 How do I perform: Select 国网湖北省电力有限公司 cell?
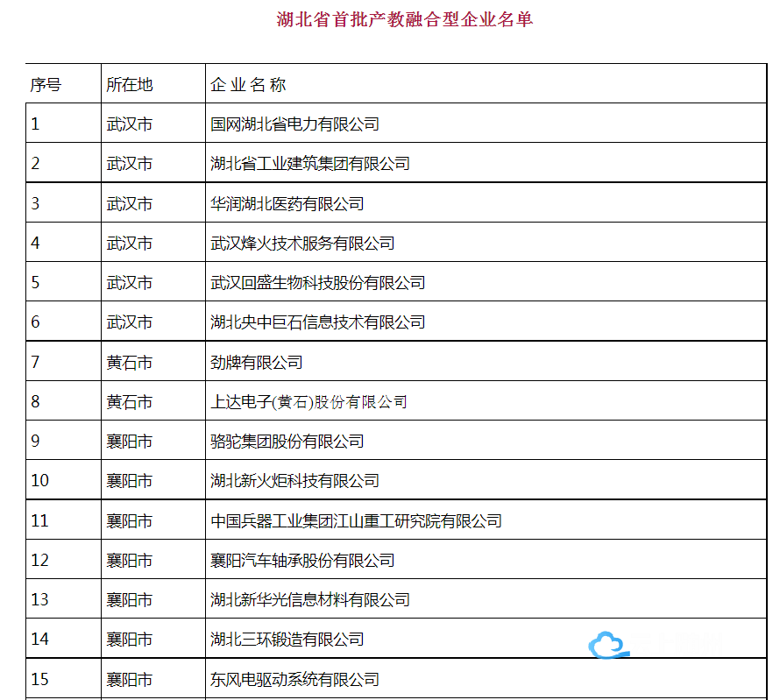click(294, 124)
